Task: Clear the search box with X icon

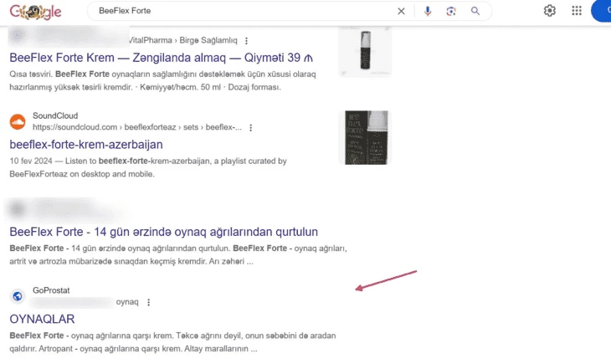Action: 401,12
